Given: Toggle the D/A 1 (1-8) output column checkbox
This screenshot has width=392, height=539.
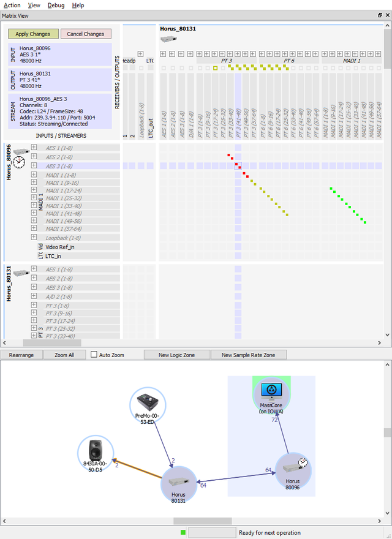Looking at the screenshot, I should (191, 68).
